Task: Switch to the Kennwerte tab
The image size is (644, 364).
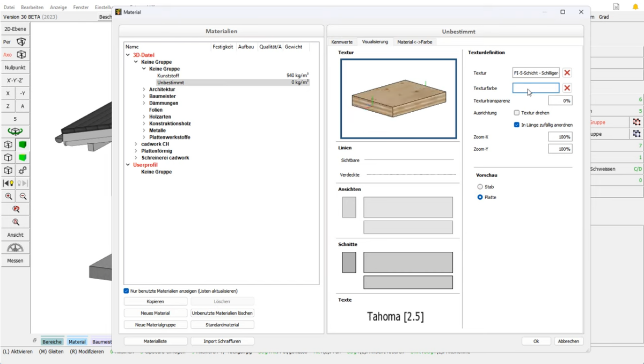Action: point(342,41)
